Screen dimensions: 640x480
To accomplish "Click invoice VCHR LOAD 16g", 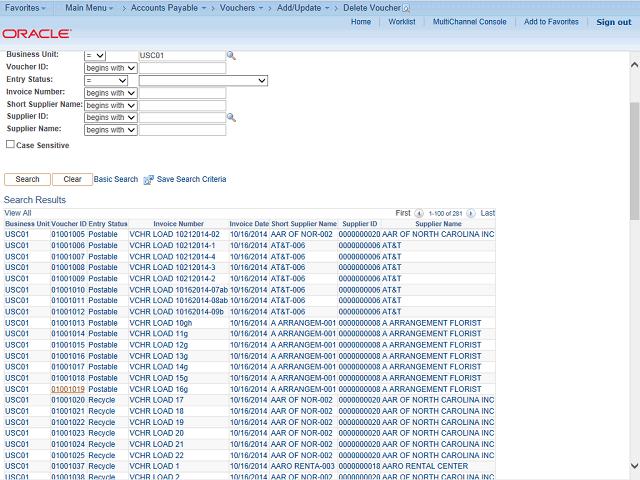I will point(159,389).
